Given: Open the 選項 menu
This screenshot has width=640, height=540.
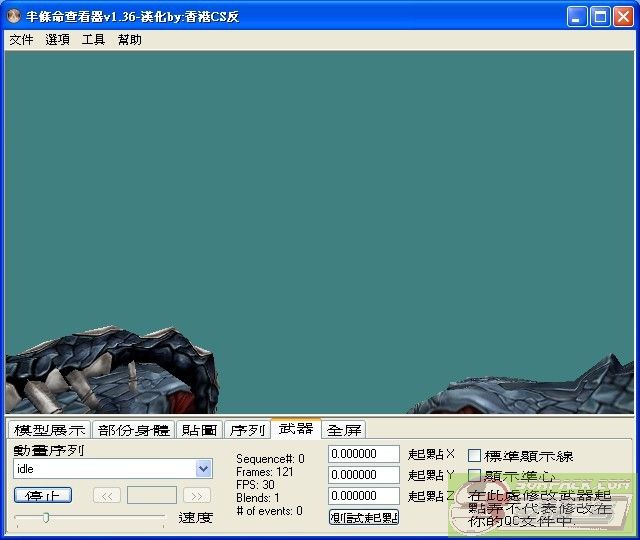Looking at the screenshot, I should coord(57,40).
